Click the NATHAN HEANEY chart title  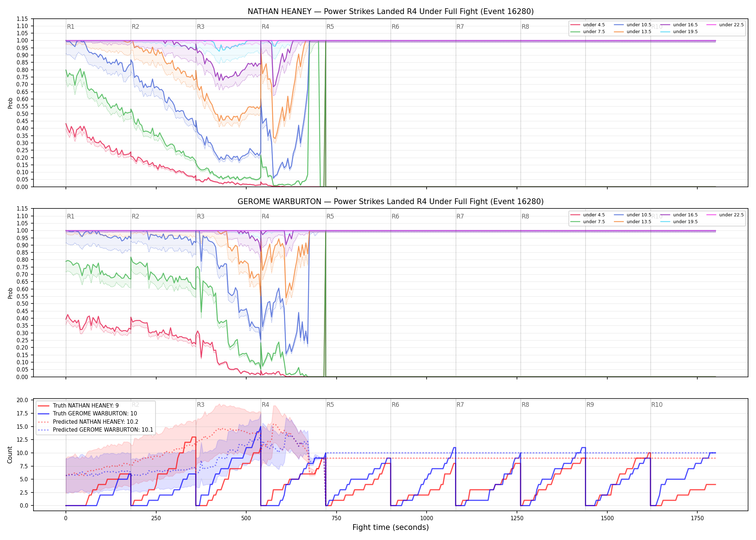391,12
